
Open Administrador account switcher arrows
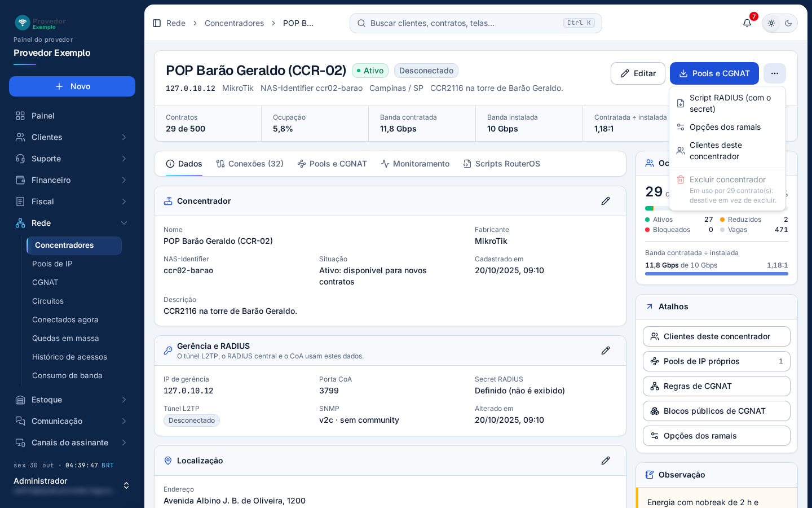click(126, 485)
